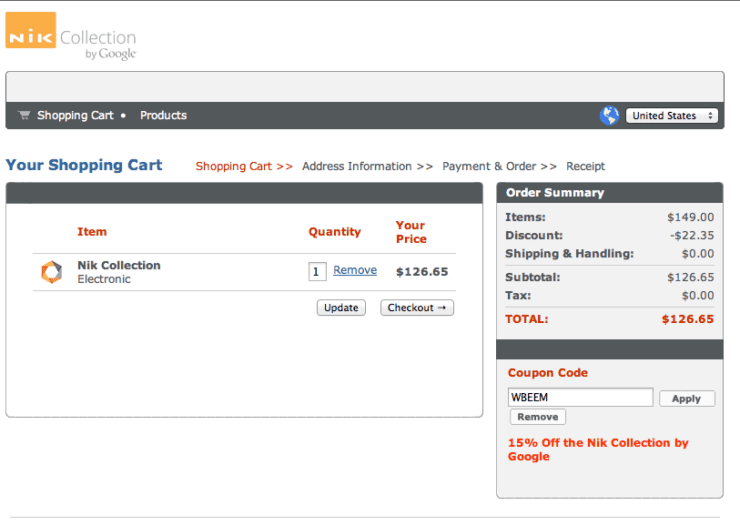Click the shopping cart icon in navigation bar
740x525 pixels.
pos(24,115)
